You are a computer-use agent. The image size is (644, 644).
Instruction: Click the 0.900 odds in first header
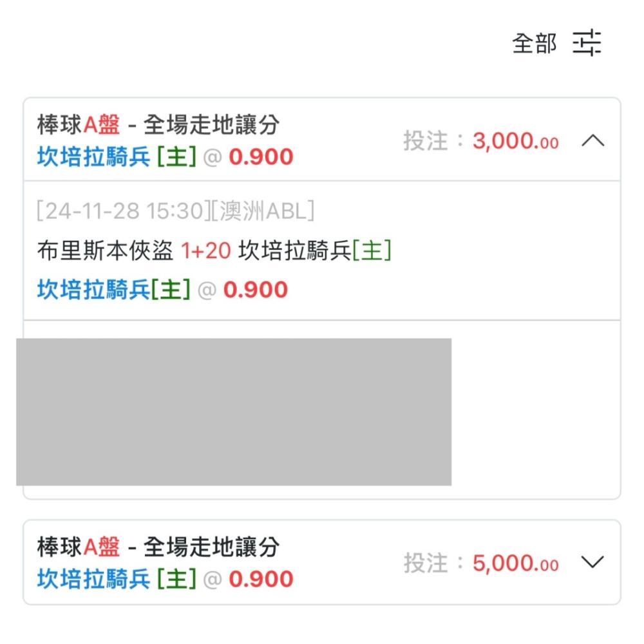point(261,157)
